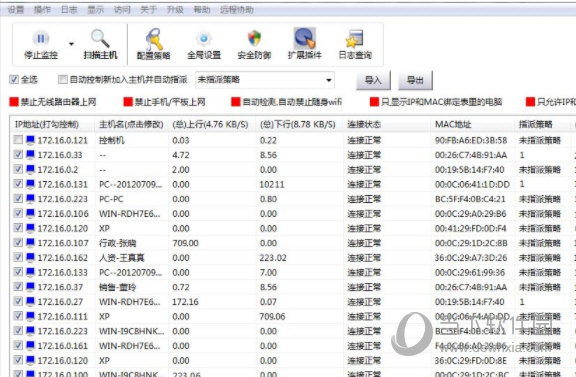Edit host name 控制机
576x377 pixels.
tap(112, 140)
